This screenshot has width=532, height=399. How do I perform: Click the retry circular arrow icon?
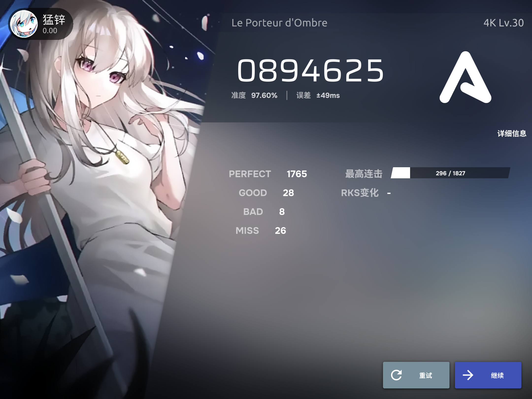coord(396,375)
